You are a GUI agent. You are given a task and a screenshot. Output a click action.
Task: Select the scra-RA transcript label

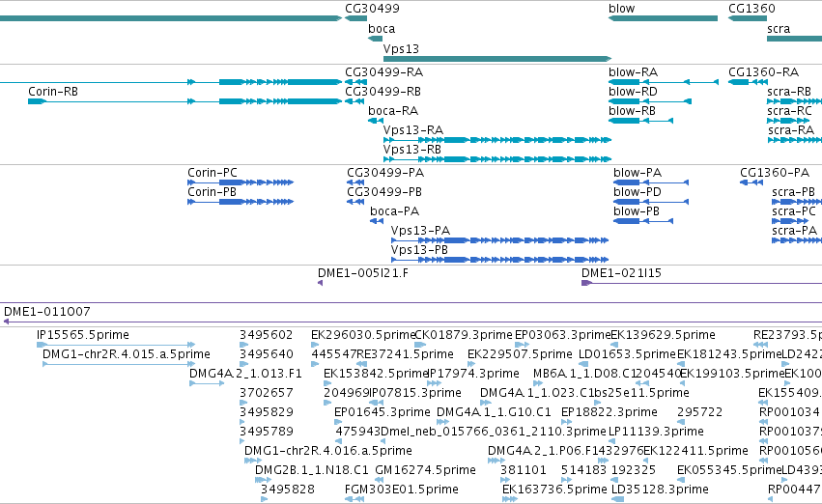coord(791,130)
